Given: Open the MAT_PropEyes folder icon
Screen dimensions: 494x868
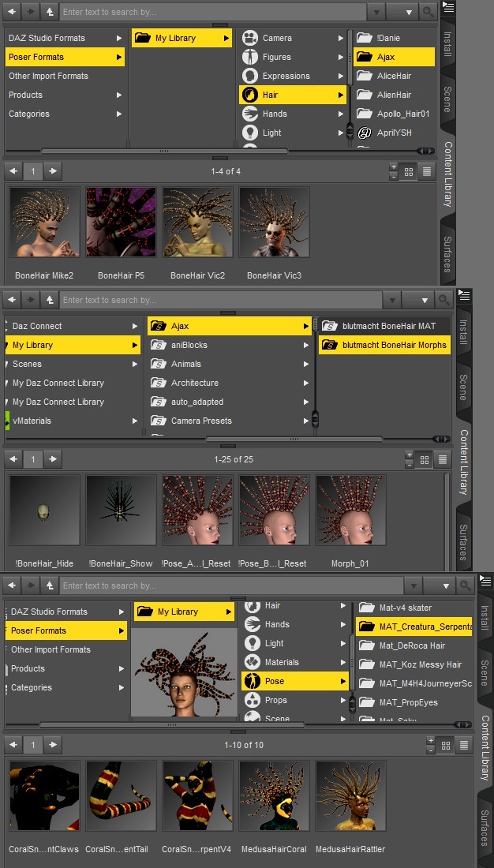Looking at the screenshot, I should 367,702.
